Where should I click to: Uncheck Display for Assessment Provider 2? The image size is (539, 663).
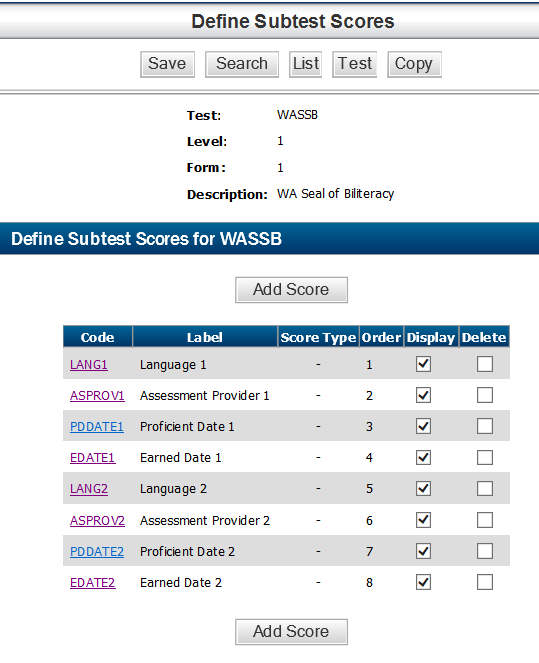[423, 520]
